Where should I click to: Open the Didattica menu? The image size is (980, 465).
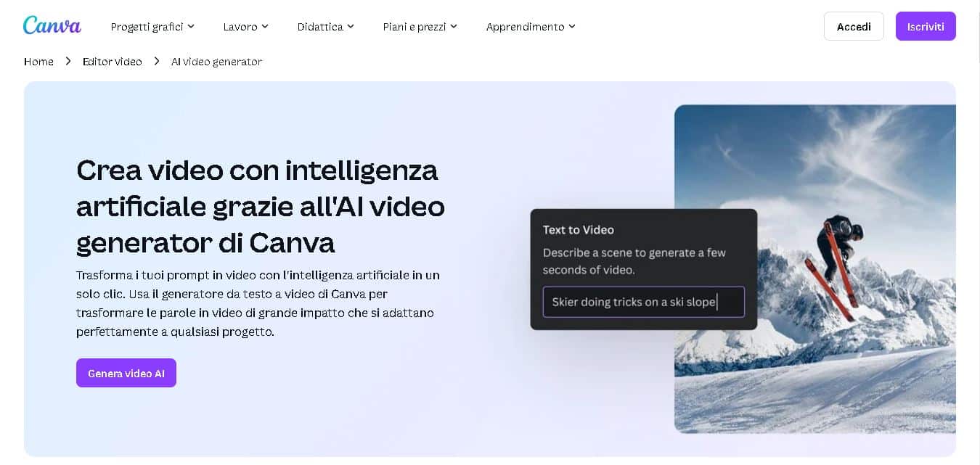coord(319,26)
